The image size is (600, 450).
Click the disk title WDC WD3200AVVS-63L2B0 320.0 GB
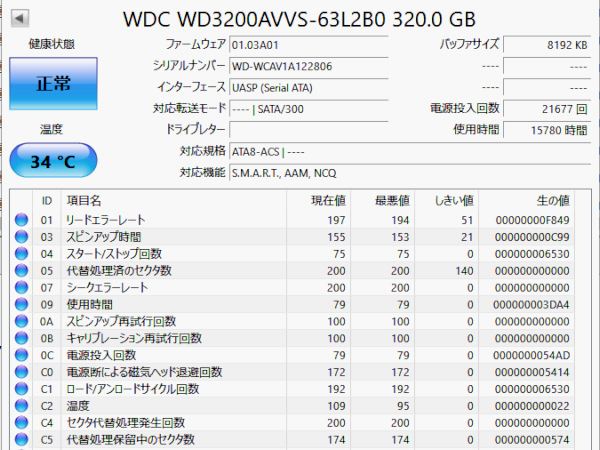pyautogui.click(x=299, y=19)
